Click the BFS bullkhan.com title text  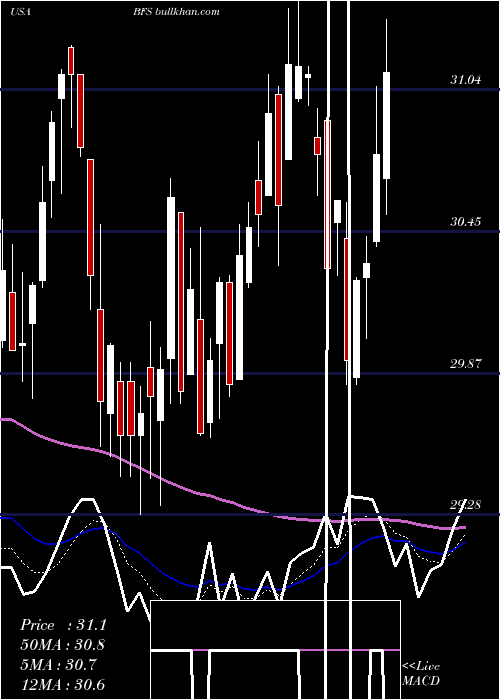(176, 12)
